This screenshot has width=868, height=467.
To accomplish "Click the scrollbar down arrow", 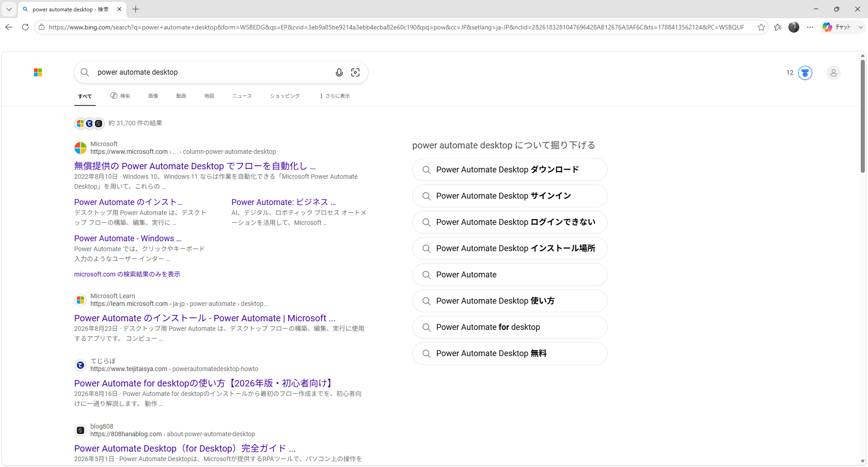I will 863,462.
